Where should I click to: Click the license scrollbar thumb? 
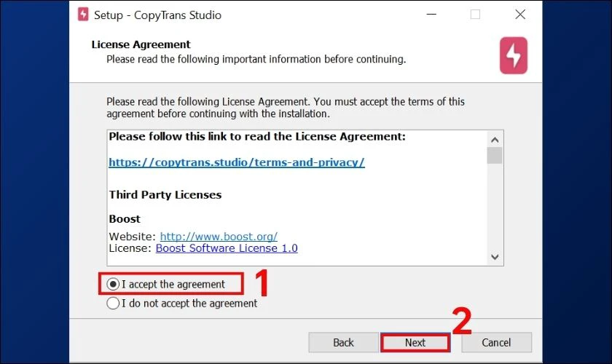pyautogui.click(x=495, y=156)
